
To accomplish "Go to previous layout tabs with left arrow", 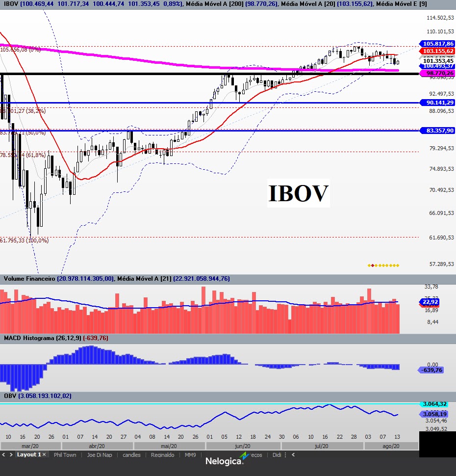I will click(x=3, y=454).
